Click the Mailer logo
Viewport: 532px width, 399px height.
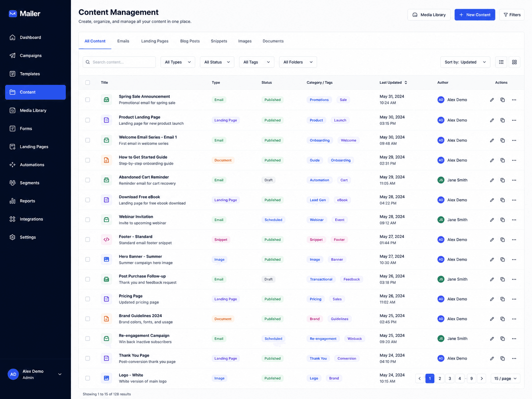[x=24, y=14]
